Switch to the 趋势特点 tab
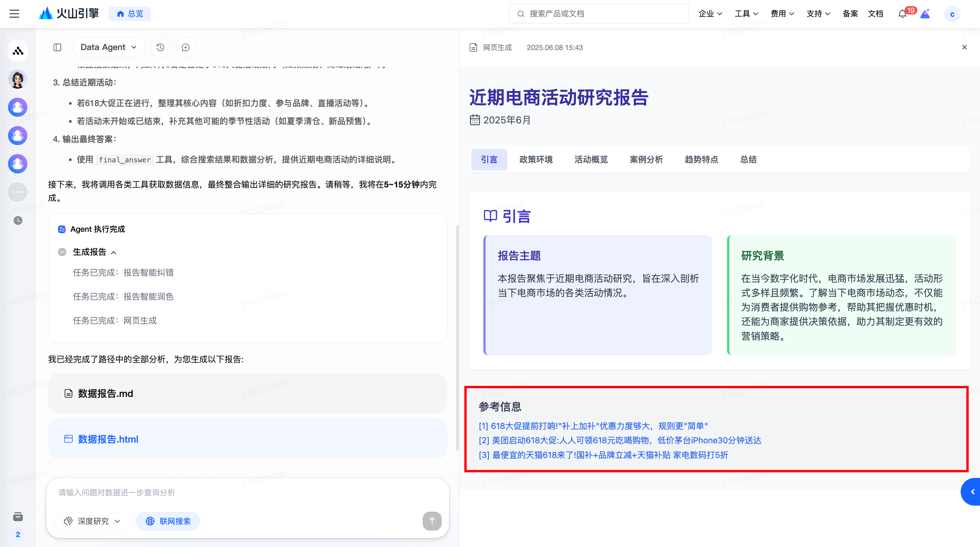This screenshot has height=547, width=980. point(702,159)
